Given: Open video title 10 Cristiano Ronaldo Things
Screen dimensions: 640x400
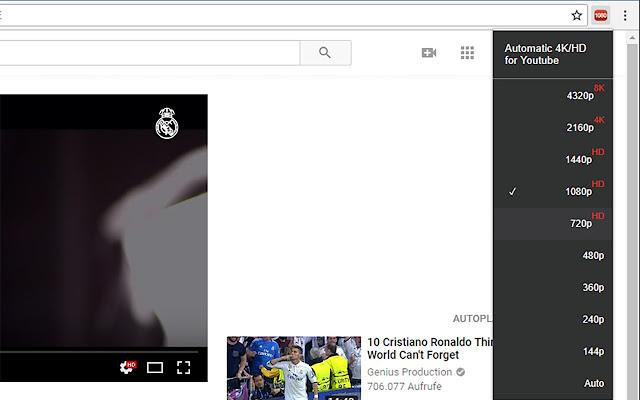Looking at the screenshot, I should (430, 349).
